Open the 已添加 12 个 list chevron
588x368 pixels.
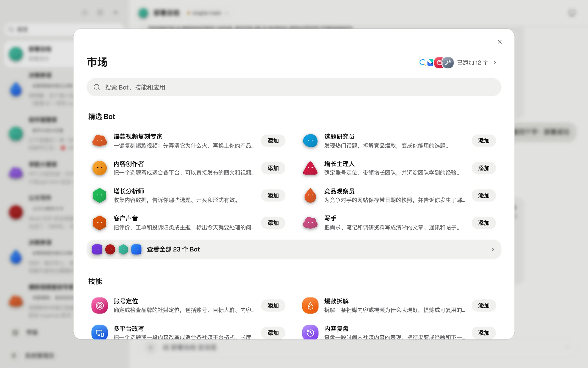[495, 63]
